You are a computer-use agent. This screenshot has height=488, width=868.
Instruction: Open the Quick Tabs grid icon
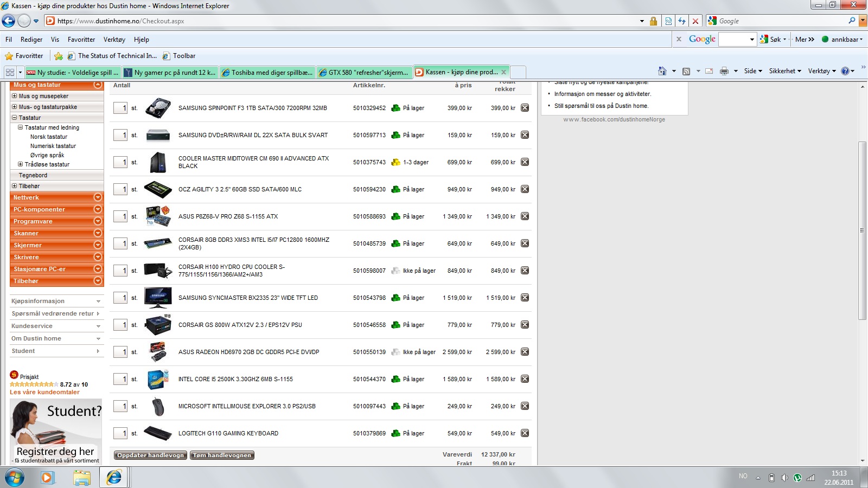[10, 72]
